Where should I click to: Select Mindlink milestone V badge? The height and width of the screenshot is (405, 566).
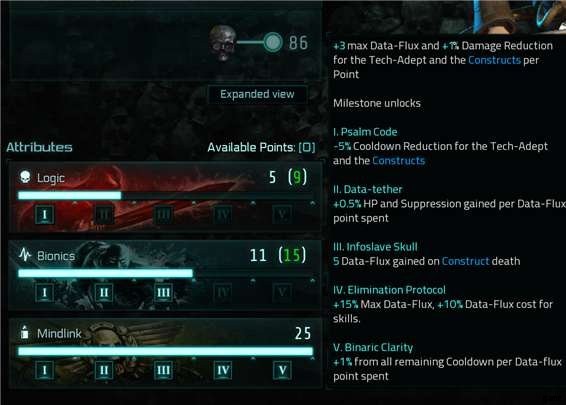click(x=282, y=370)
